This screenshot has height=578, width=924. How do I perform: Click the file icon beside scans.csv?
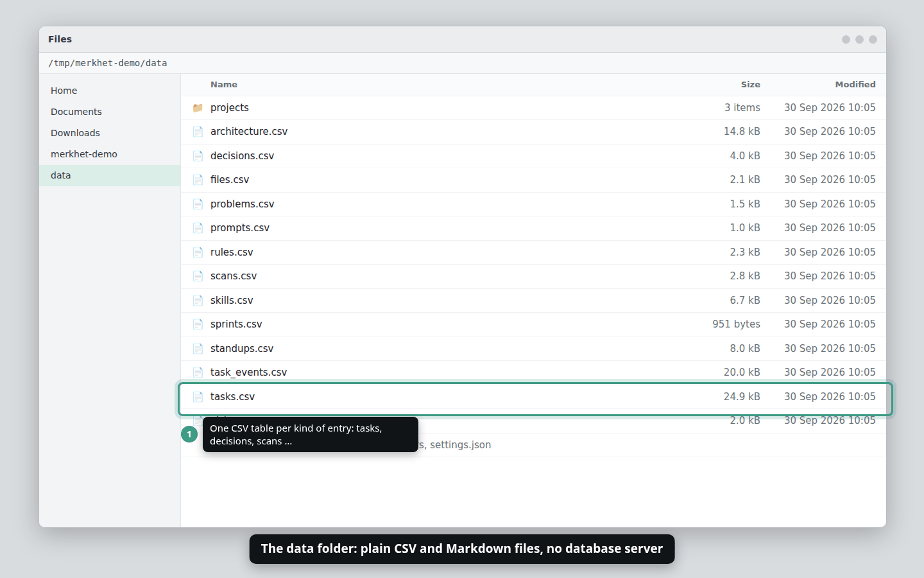pos(198,276)
